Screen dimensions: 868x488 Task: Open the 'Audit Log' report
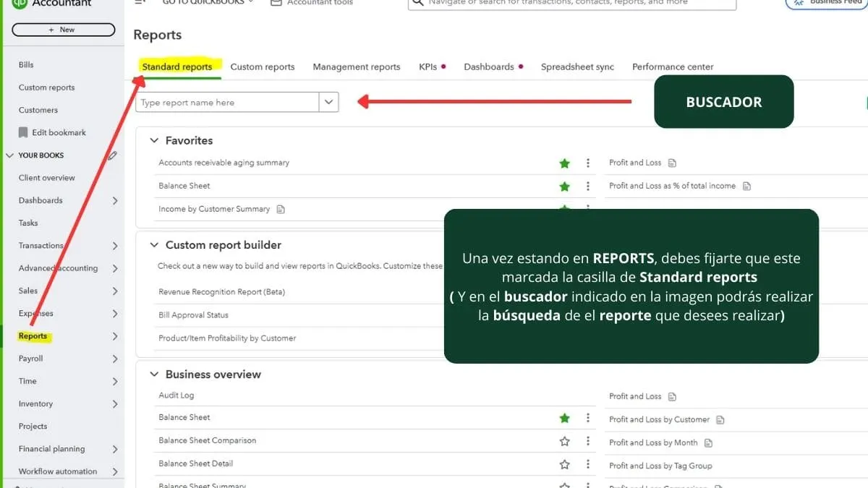click(x=176, y=395)
